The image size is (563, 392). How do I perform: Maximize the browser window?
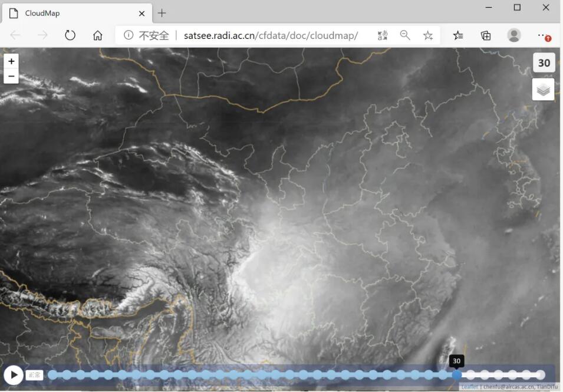click(517, 7)
